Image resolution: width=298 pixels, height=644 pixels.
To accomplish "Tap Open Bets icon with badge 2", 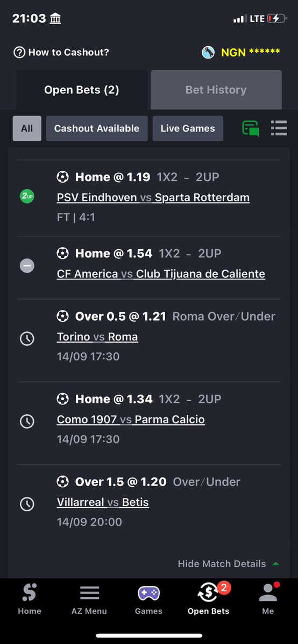I will pos(208,593).
